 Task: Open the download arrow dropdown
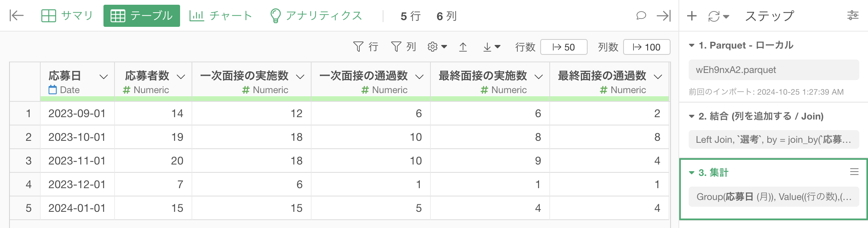coord(492,47)
